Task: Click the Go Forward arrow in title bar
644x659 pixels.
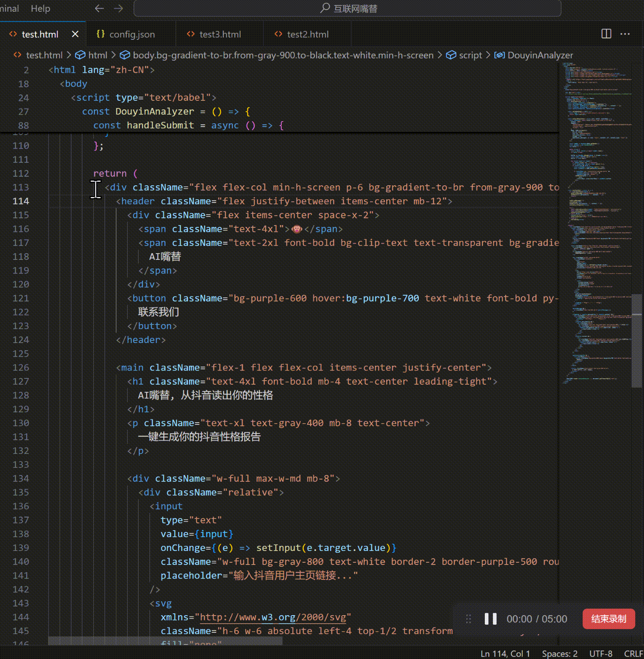Action: 118,9
